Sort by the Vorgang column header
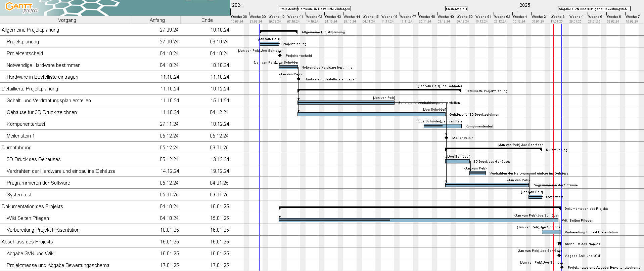Viewport: 644px width, 271px height. click(x=67, y=20)
